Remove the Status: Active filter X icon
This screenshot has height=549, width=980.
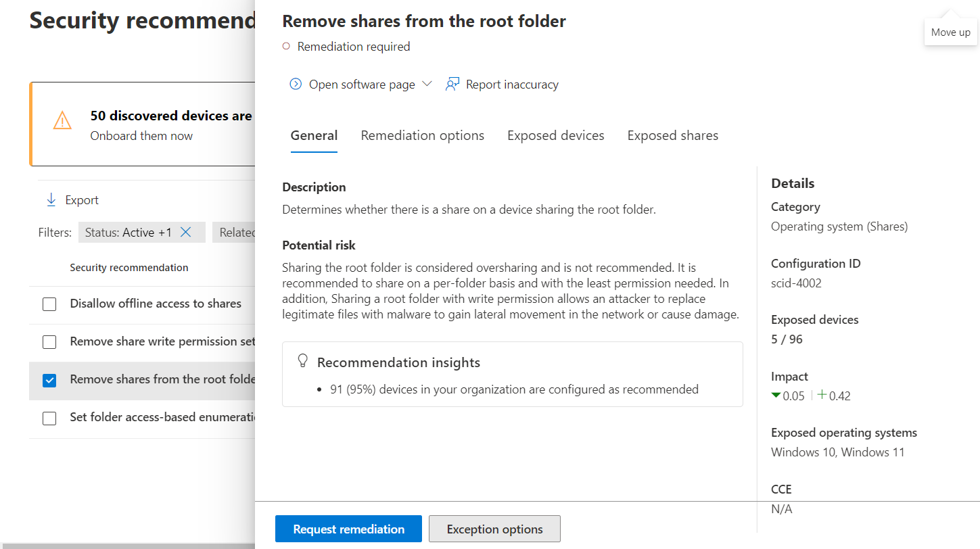(186, 233)
